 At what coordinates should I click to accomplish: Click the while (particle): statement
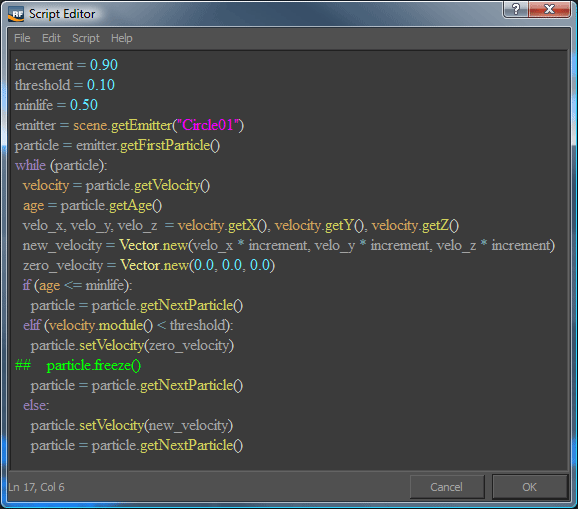[x=61, y=165]
